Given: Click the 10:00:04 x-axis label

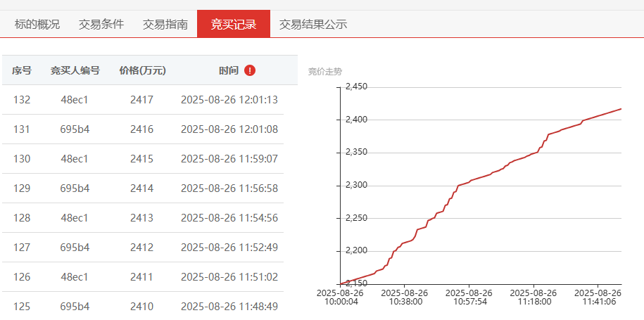Looking at the screenshot, I should (x=340, y=297).
